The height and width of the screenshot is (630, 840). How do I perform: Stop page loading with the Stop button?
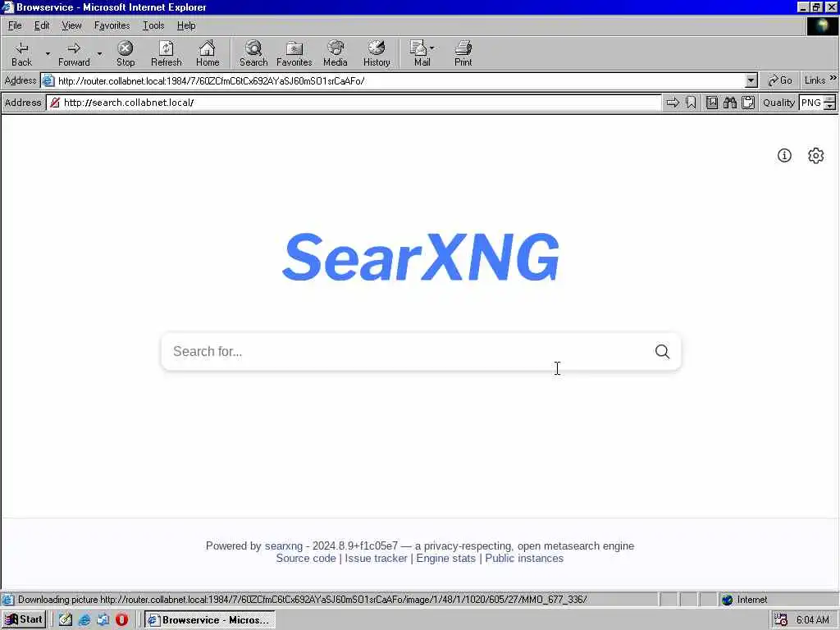126,54
